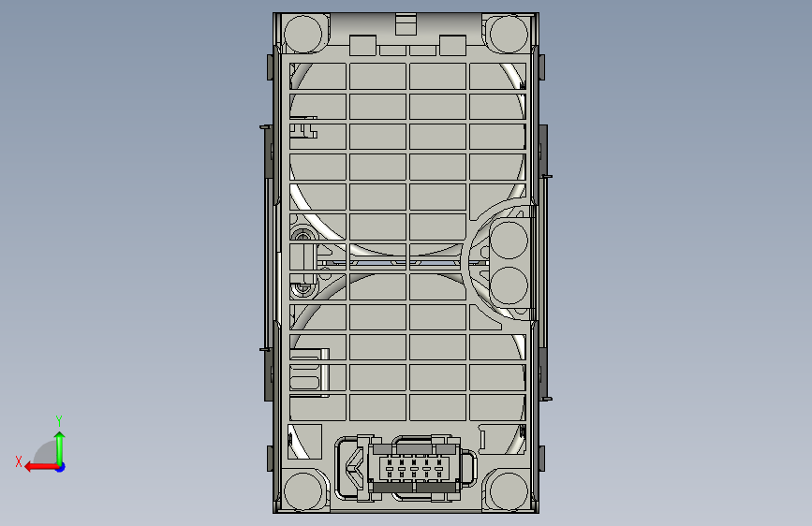Screen dimensions: 812x526
Task: Pick the chevron marking beside the connector
Action: click(355, 467)
